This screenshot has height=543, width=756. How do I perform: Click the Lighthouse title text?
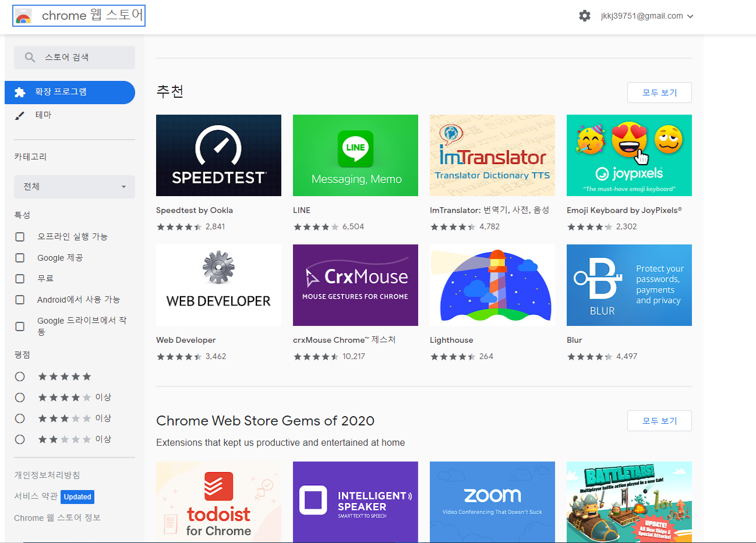pos(451,340)
